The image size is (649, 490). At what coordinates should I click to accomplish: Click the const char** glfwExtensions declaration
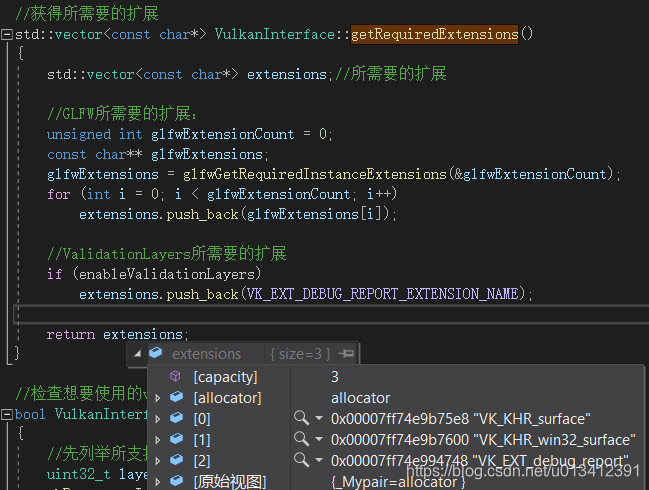tap(158, 154)
